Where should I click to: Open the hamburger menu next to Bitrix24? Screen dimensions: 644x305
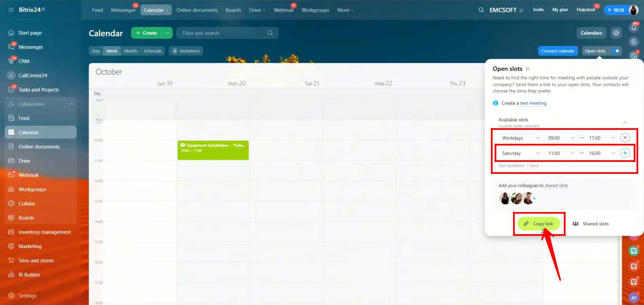(11, 10)
